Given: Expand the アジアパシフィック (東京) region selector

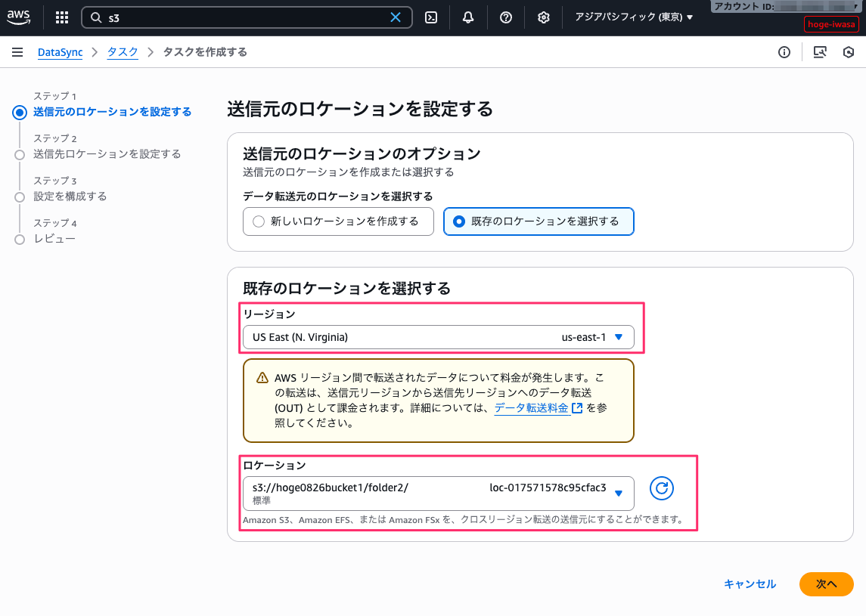Looking at the screenshot, I should click(x=634, y=17).
